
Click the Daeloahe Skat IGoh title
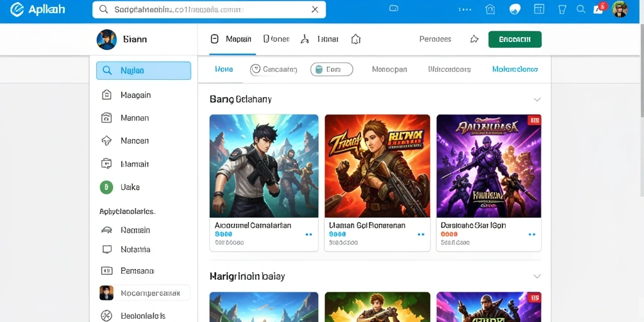click(x=473, y=226)
